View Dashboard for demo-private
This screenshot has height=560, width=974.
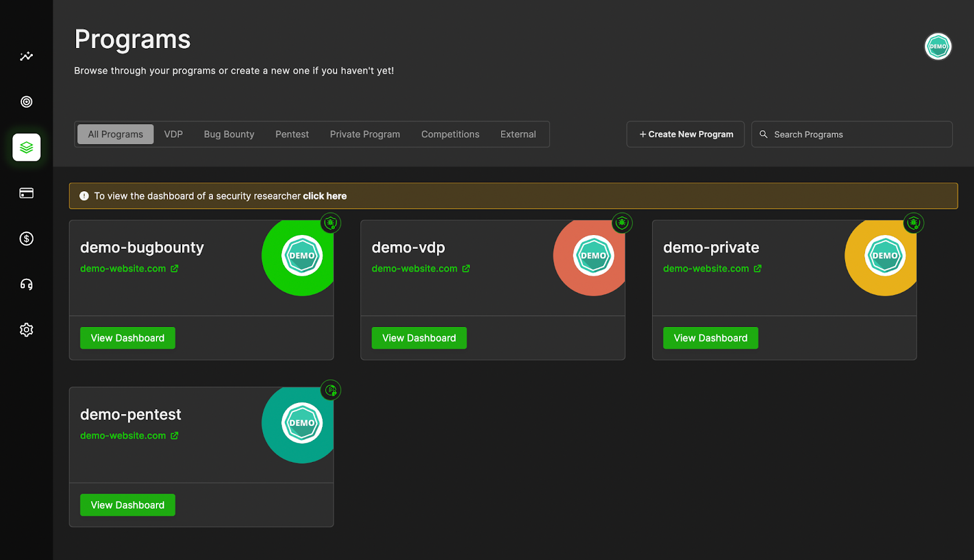[711, 338]
